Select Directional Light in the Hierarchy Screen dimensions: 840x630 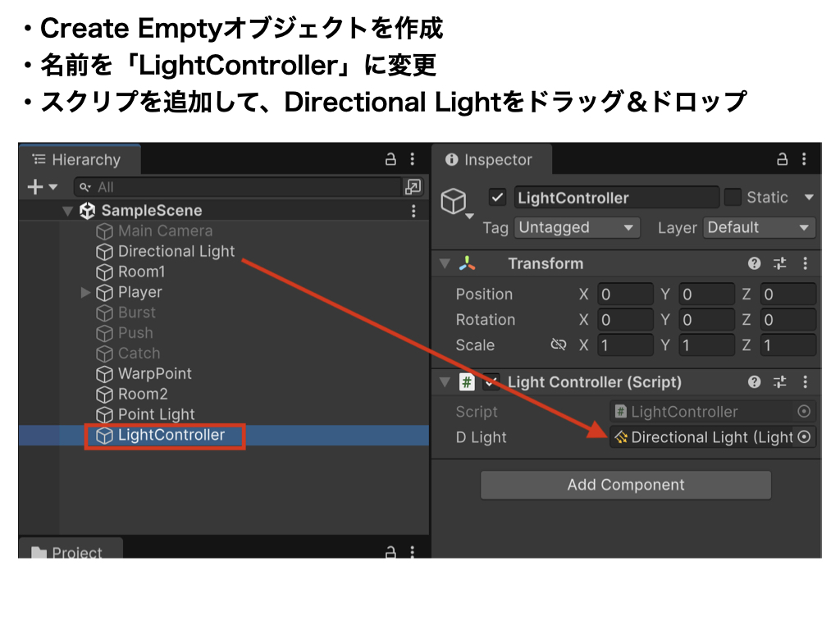click(x=176, y=252)
